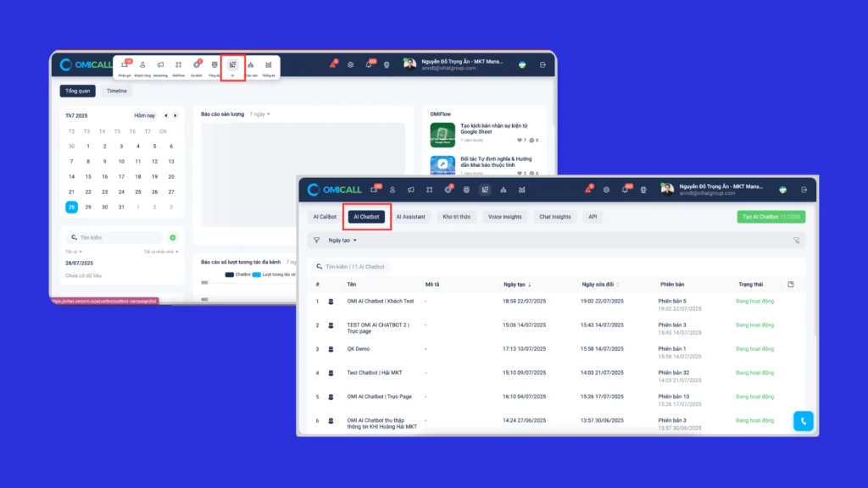Open Phiếu ghi icon in back window toolbar

125,67
